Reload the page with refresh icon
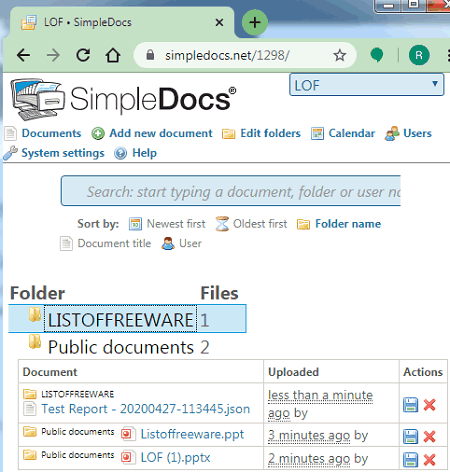The image size is (450, 472). [x=83, y=55]
